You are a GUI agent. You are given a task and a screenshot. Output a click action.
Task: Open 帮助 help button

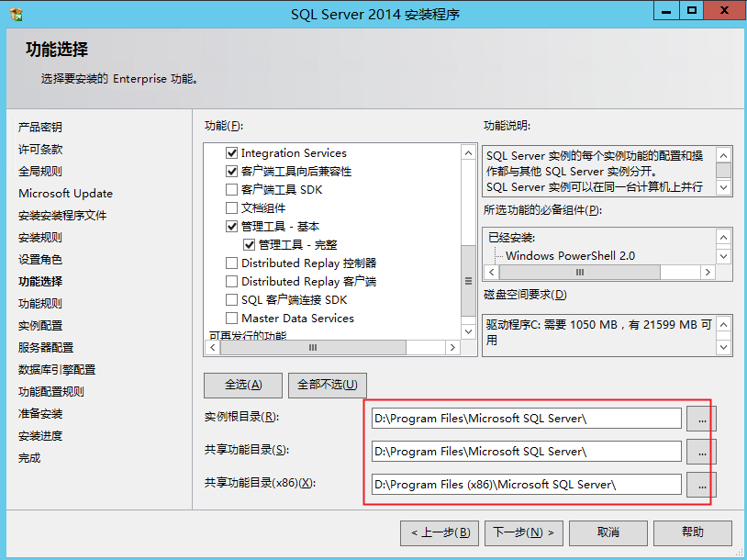(692, 532)
